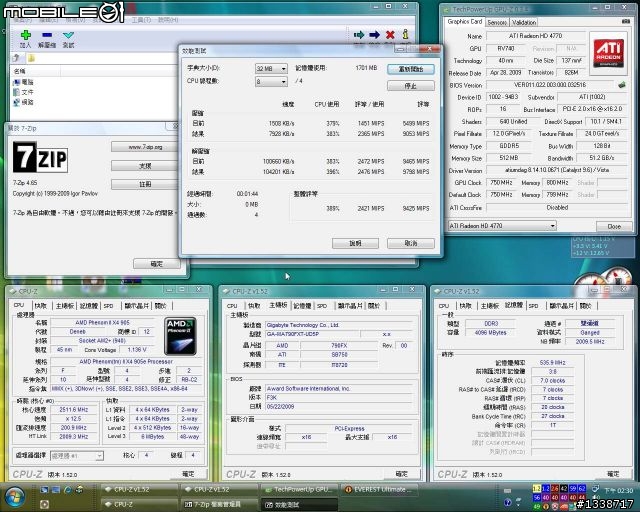Click the 7-Zip file manager taskbar button

pos(220,504)
